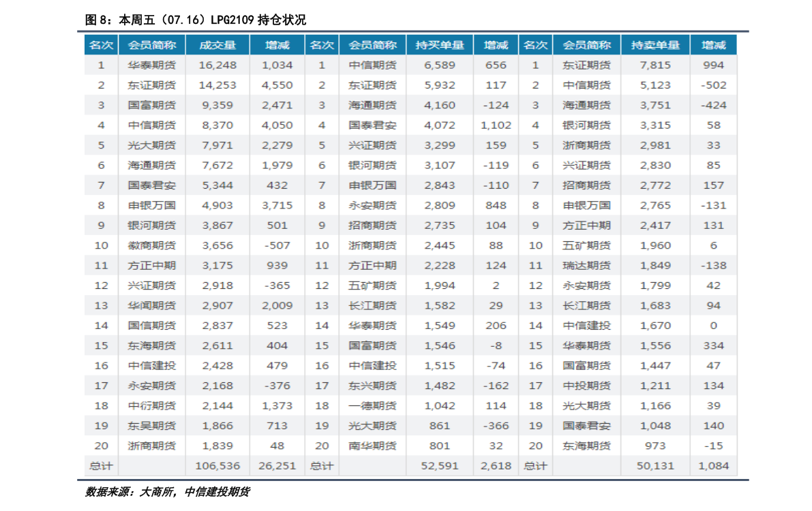Click the member name 中衍期货
The image size is (812, 511).
pyautogui.click(x=152, y=406)
